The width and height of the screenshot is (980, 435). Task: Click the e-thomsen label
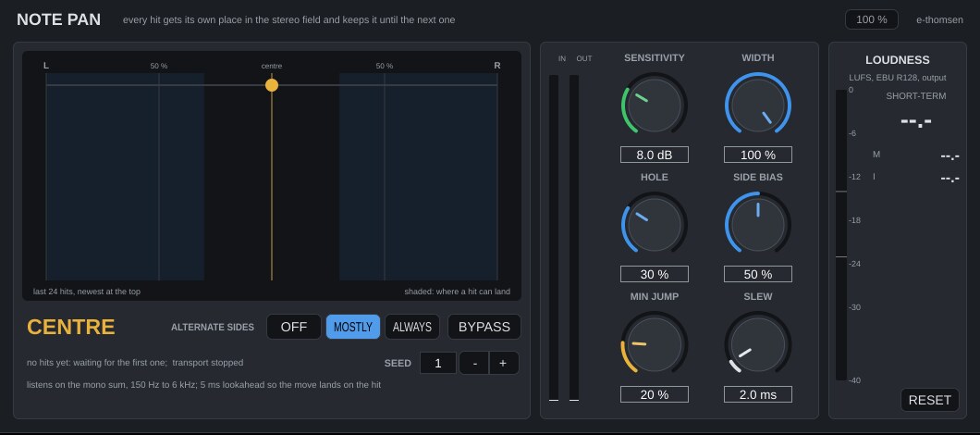940,19
